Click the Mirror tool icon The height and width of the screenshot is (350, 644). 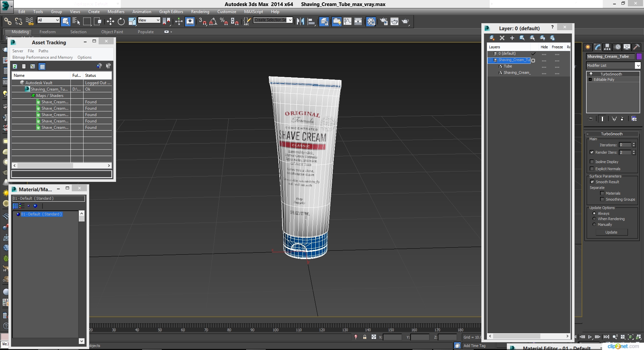tap(301, 21)
